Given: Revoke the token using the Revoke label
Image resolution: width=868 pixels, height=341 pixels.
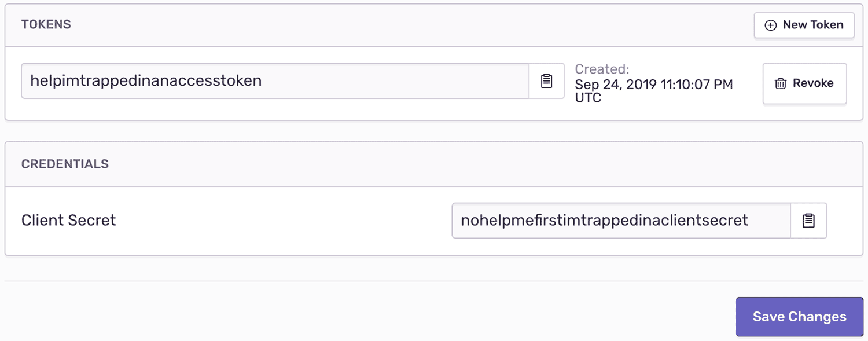Looking at the screenshot, I should [813, 83].
